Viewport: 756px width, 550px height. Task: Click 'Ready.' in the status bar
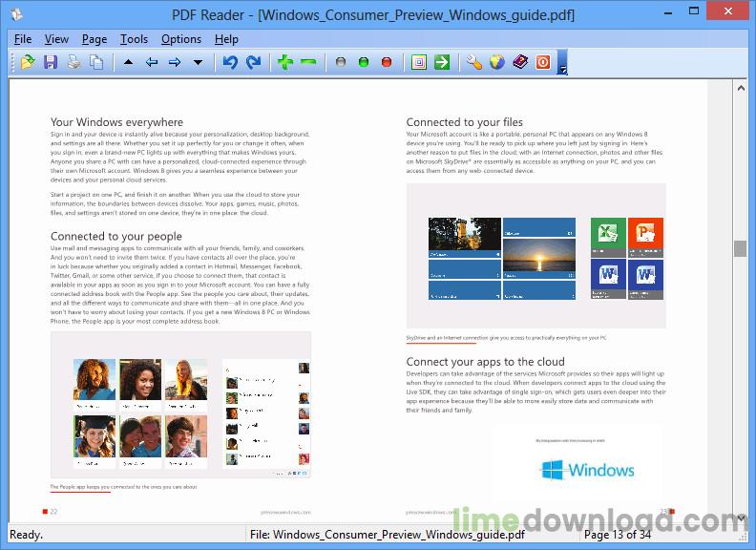[26, 535]
